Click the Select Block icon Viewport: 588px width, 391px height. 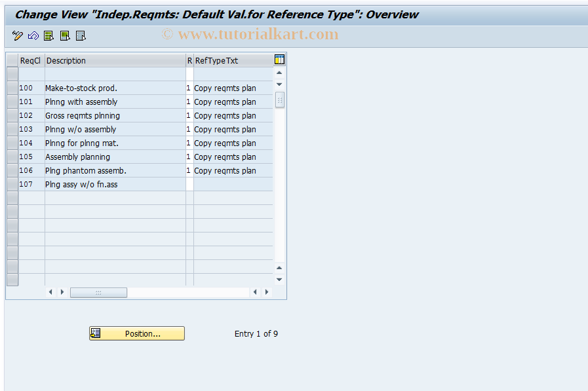pos(65,36)
